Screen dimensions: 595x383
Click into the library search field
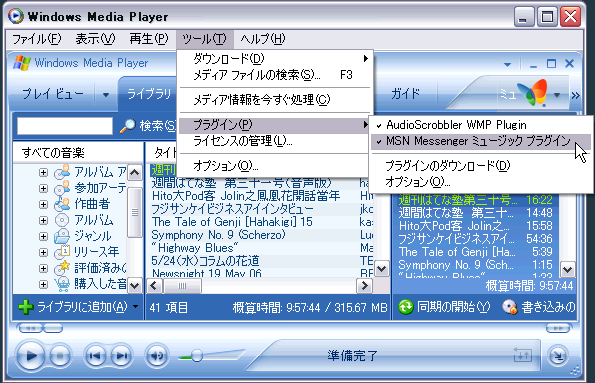click(65, 126)
